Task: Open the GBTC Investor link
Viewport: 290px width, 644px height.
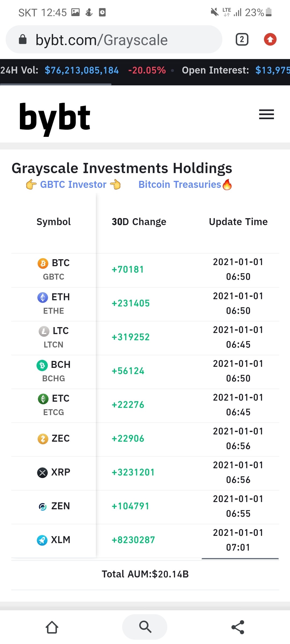Action: [x=73, y=185]
